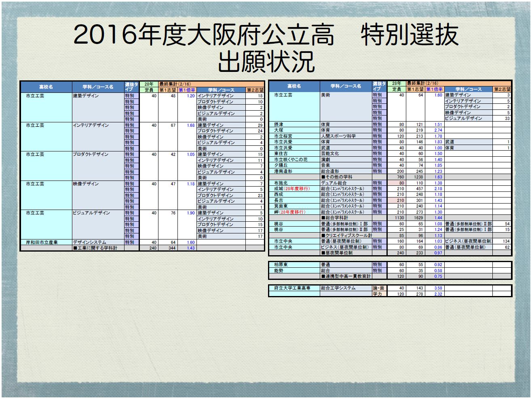Select the 夕陽丘 school cell
The height and width of the screenshot is (399, 532).
(294, 165)
